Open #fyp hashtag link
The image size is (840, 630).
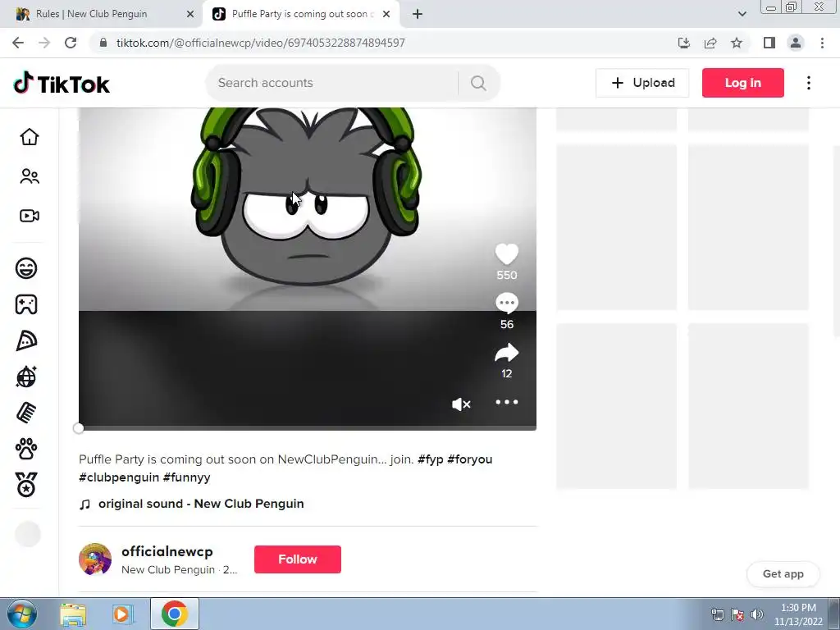[x=430, y=459]
